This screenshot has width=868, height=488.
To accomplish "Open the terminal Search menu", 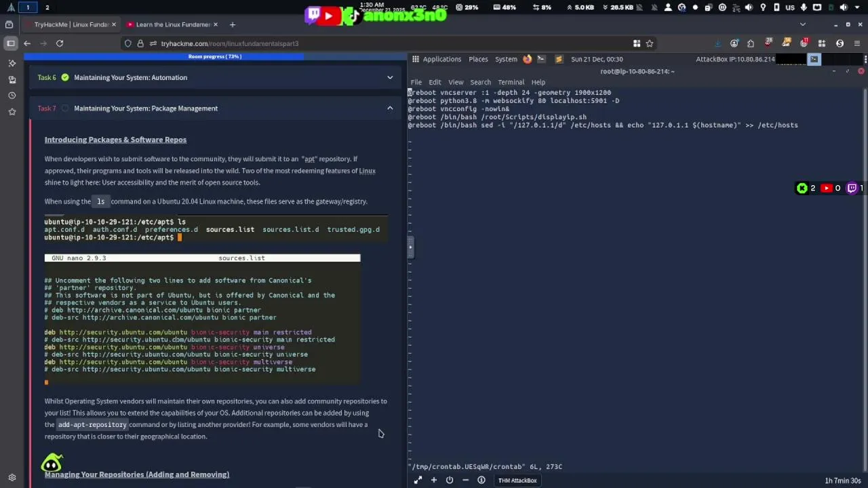I will tap(480, 82).
